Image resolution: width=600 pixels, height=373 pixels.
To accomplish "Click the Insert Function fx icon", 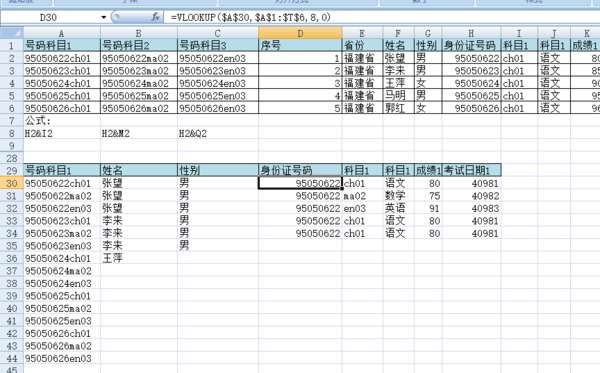I will pos(155,17).
